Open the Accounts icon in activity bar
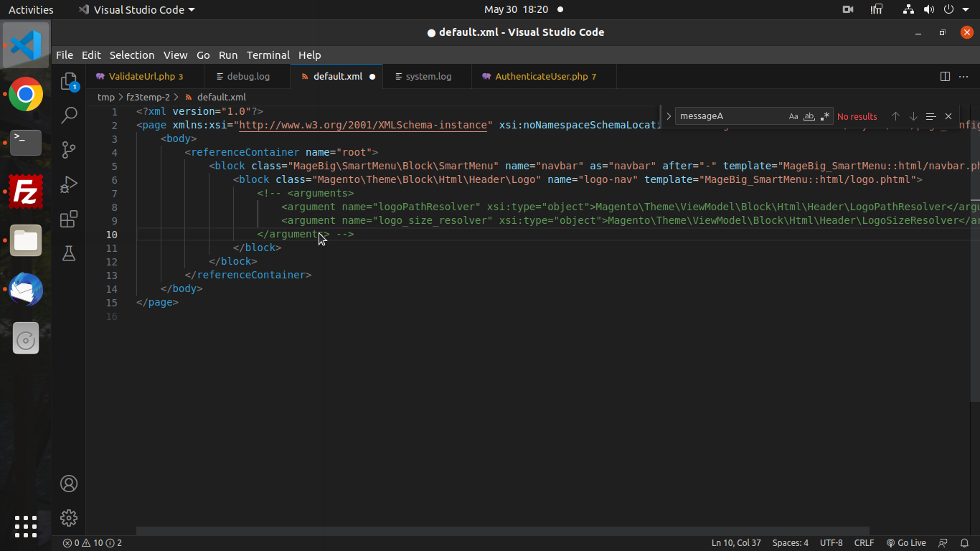 pyautogui.click(x=69, y=484)
